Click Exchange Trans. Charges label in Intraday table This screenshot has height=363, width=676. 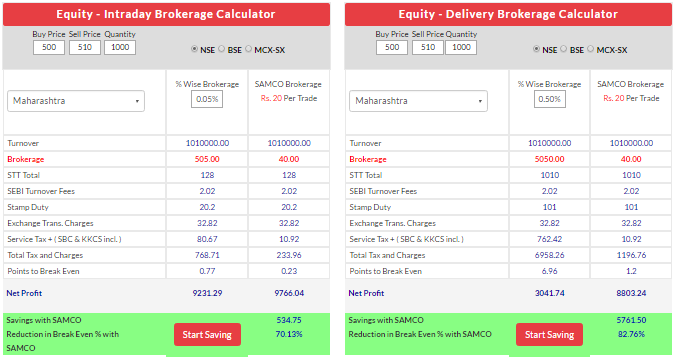(50, 223)
